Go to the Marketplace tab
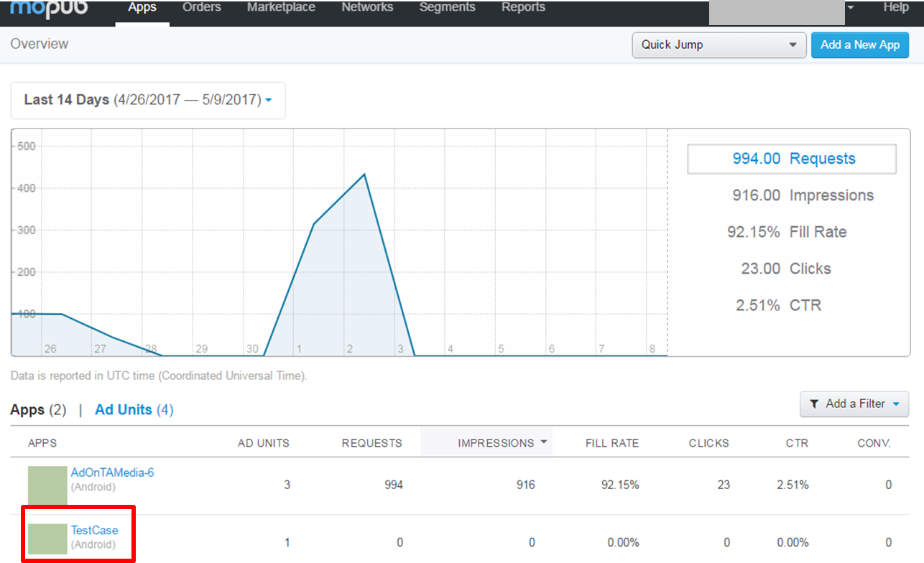The image size is (924, 563). point(281,7)
